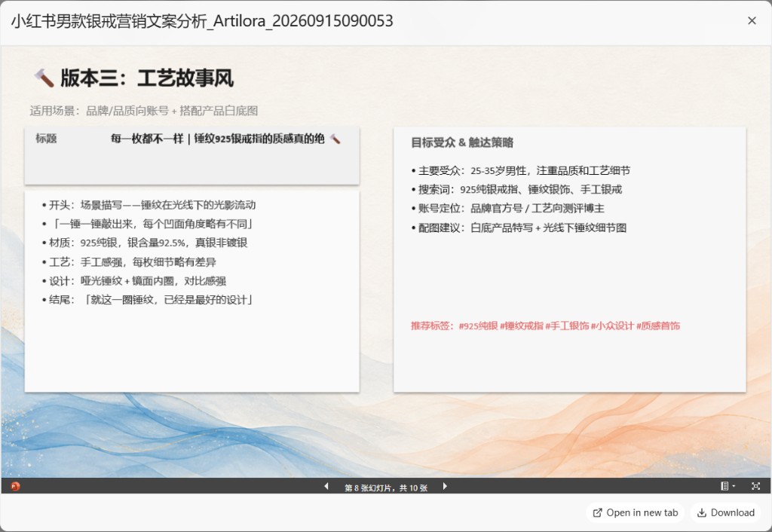Click the external link icon in Open in new tab
This screenshot has height=532, width=772.
click(x=597, y=513)
